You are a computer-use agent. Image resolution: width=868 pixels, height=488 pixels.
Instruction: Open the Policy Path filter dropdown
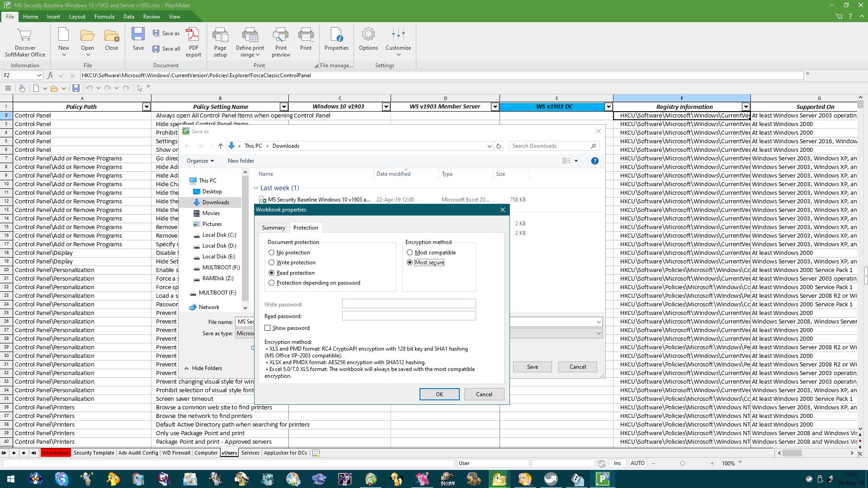point(146,107)
